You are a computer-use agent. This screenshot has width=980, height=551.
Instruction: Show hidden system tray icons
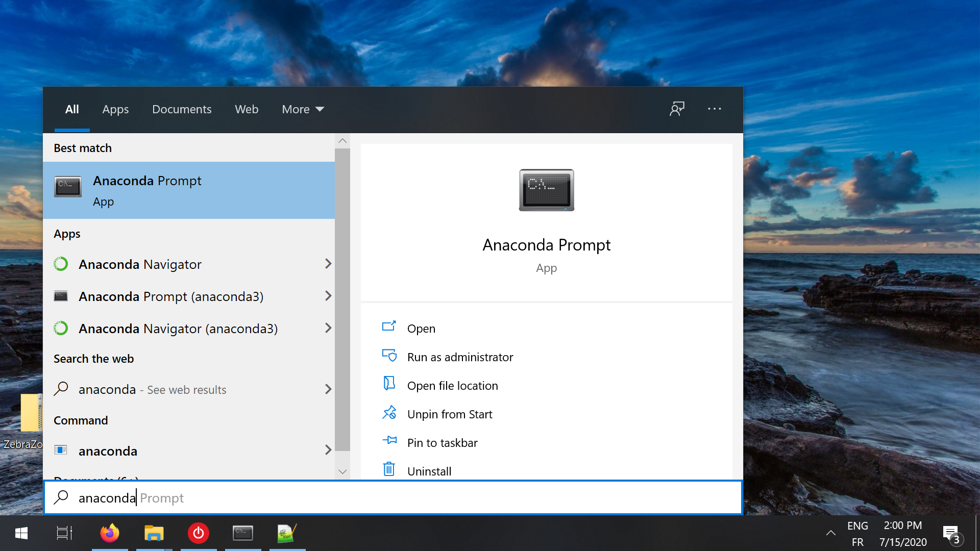830,533
